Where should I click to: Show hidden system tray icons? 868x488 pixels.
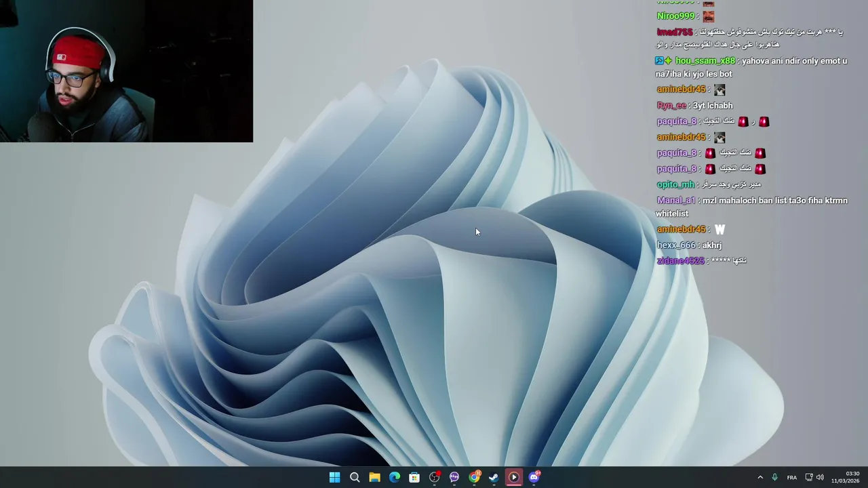760,477
